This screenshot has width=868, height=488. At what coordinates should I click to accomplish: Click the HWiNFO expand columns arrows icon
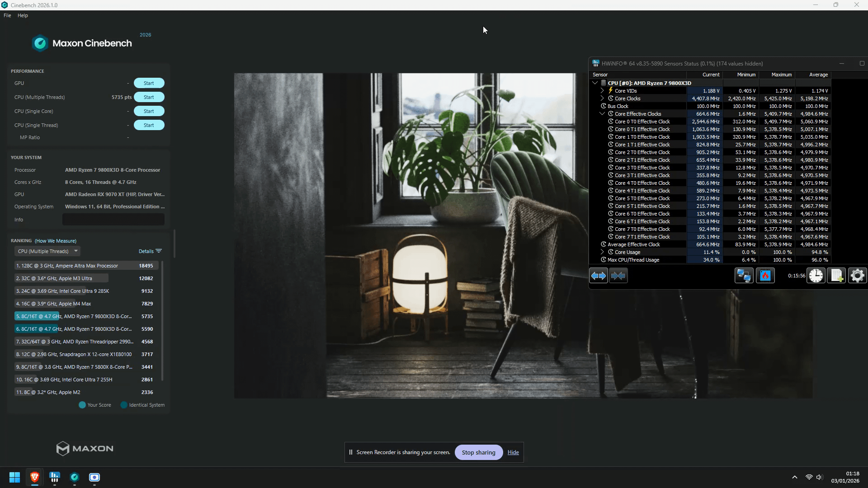point(599,276)
